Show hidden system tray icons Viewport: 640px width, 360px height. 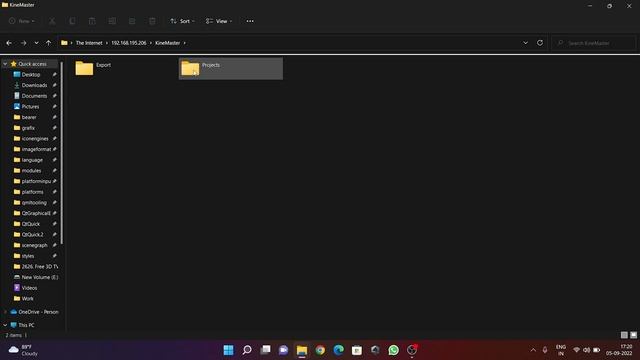pos(533,350)
